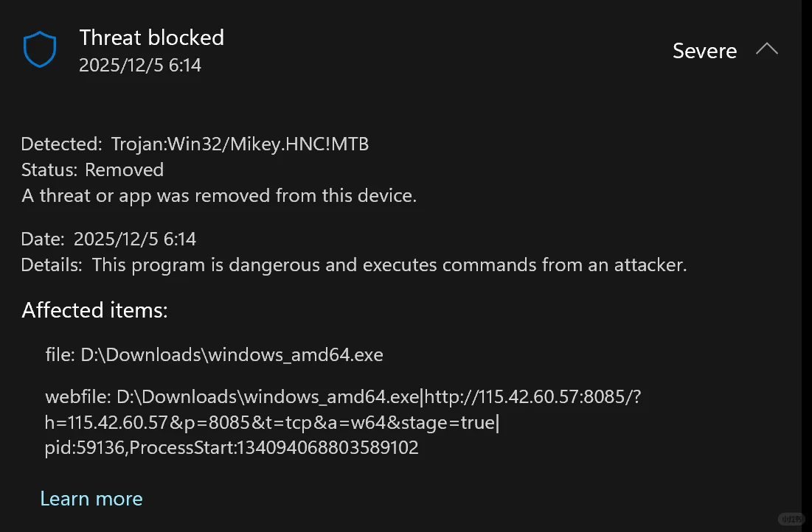The width and height of the screenshot is (812, 532).
Task: Click the blue shield icon
Action: coord(40,50)
